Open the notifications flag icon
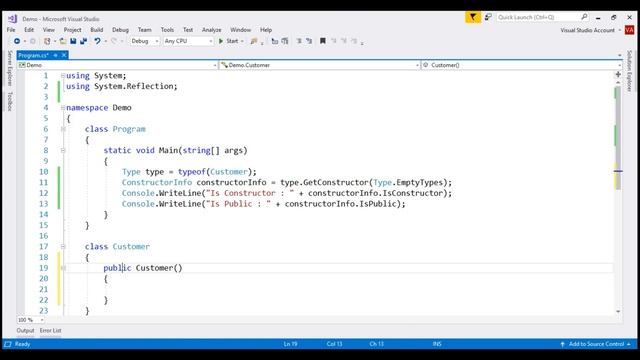This screenshot has height=360, width=640. [473, 17]
